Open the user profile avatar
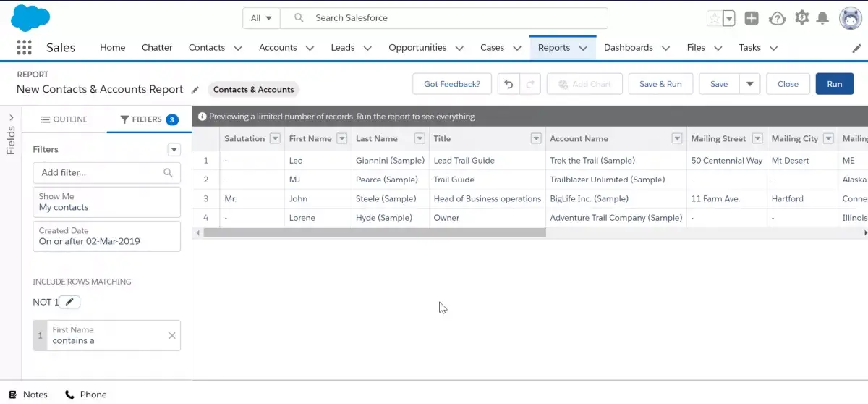The height and width of the screenshot is (404, 868). click(x=850, y=19)
